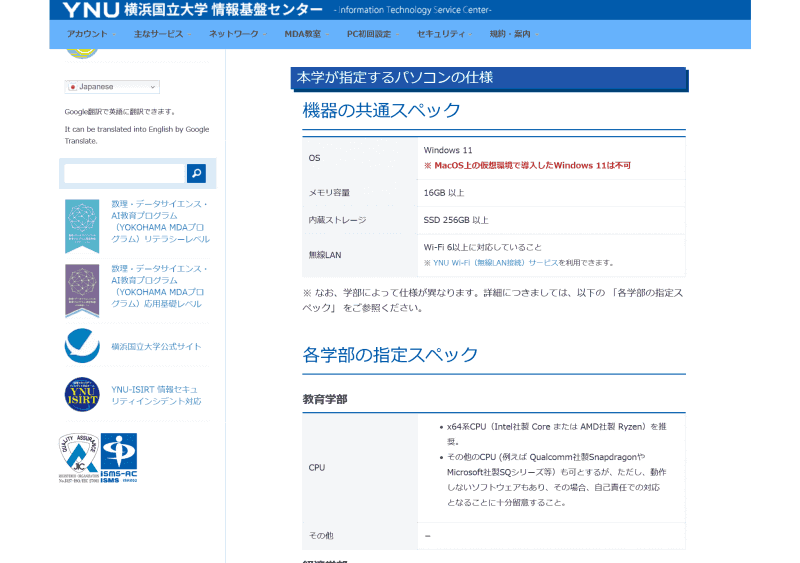Expand the Japanese language dropdown
This screenshot has height=563, width=800.
[x=112, y=87]
